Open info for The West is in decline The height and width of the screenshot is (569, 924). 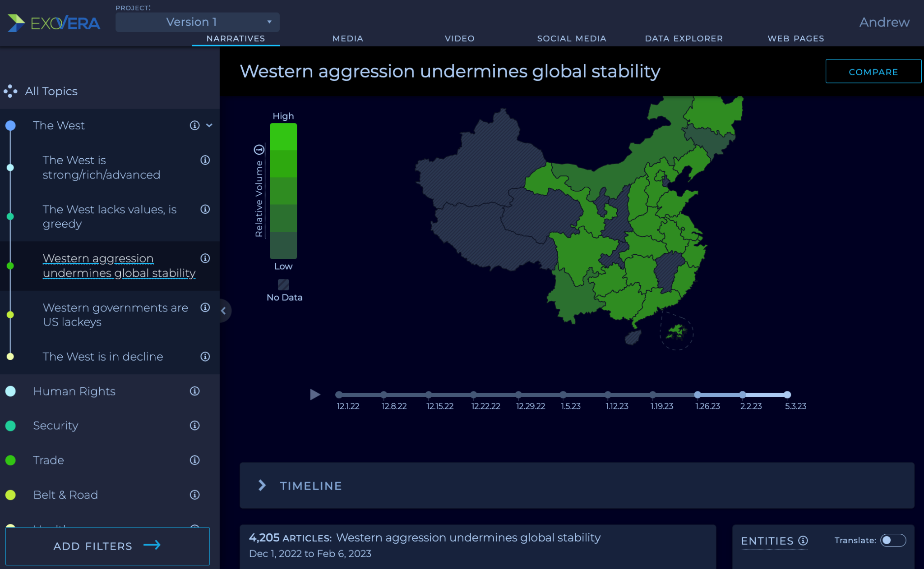coord(205,357)
